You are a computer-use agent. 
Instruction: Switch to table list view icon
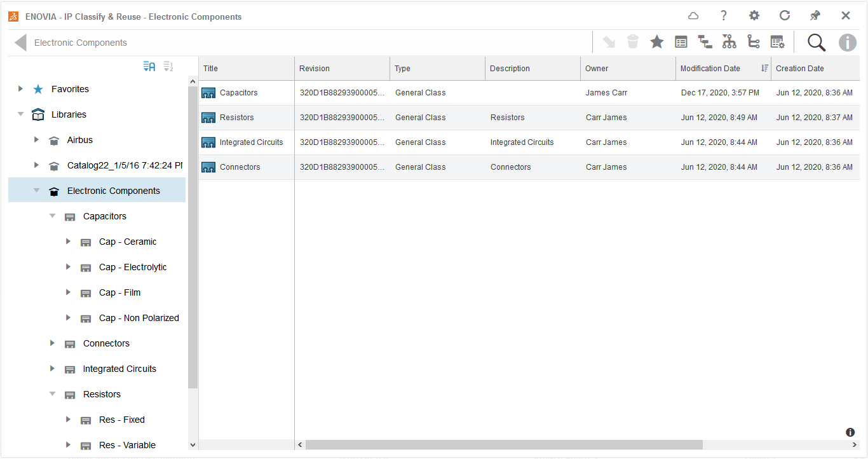tap(681, 42)
